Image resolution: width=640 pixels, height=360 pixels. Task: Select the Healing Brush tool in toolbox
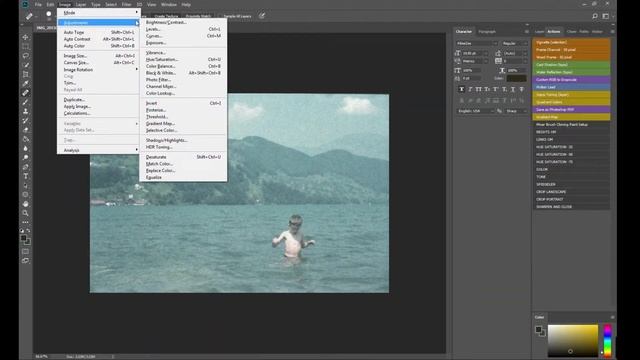pos(26,93)
